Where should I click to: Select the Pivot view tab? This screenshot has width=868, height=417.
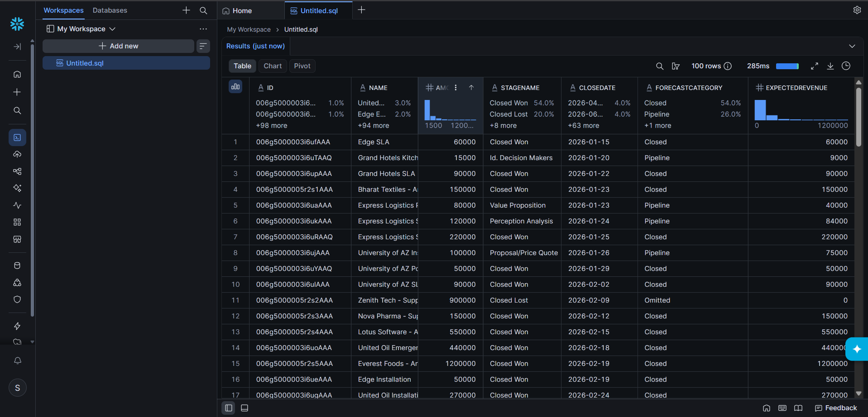click(x=302, y=66)
